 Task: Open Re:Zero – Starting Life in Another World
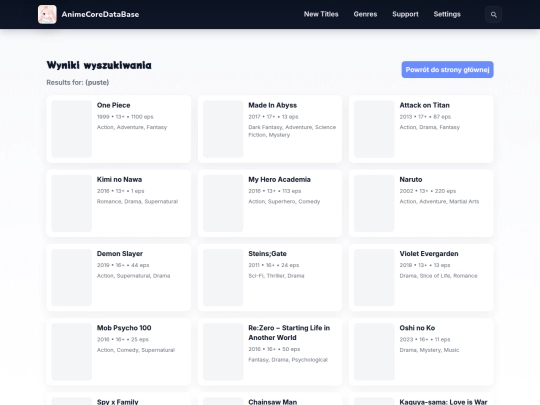[x=289, y=333]
